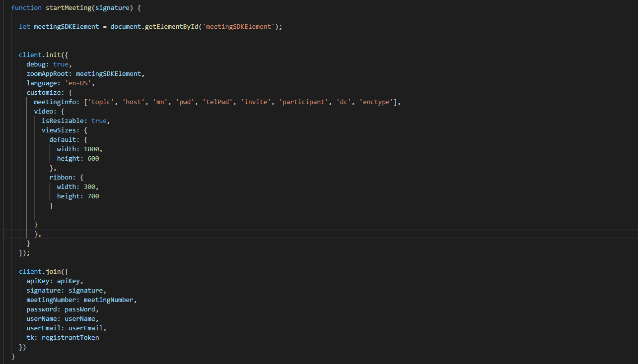
Task: Click the 'participant' string in meetingInfo
Action: coord(303,102)
